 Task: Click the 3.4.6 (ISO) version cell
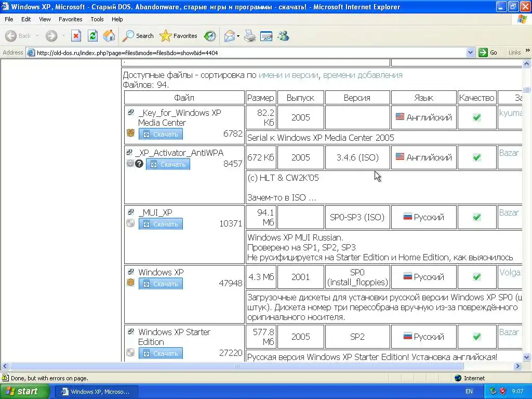click(x=357, y=157)
